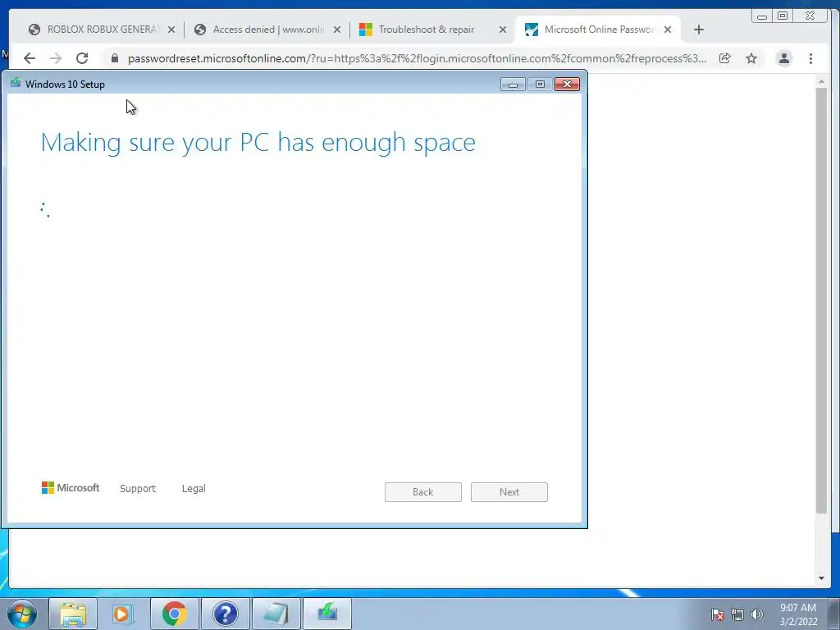Screen dimensions: 840x630
Task: Click heading Making sure your PC has enough space
Action: pos(258,143)
